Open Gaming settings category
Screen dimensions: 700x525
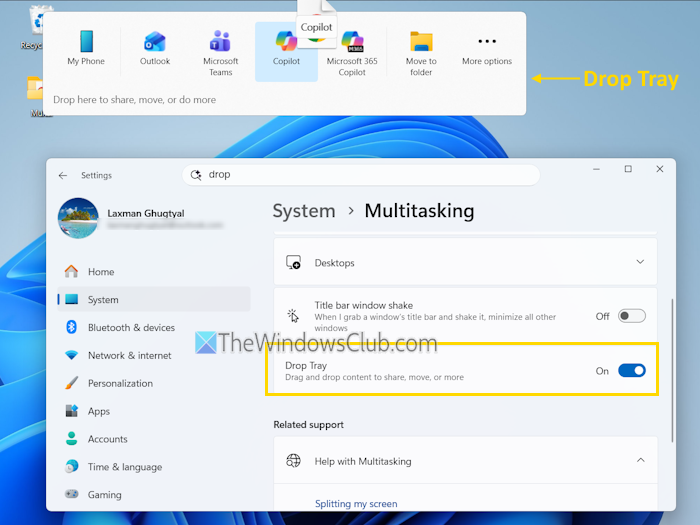[x=154, y=495]
